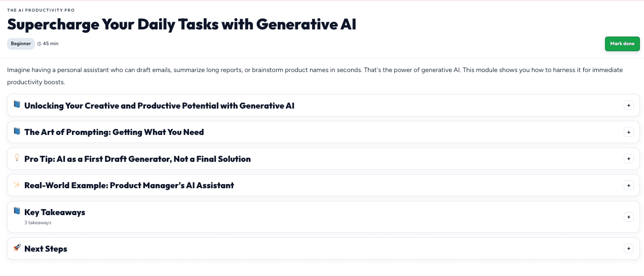Viewport: 644px width, 276px height.
Task: Click the book icon beside Key Takeaways
Action: (17, 211)
